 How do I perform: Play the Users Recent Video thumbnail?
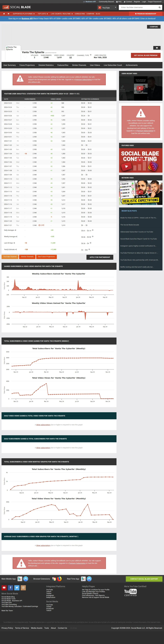tap(140, 88)
